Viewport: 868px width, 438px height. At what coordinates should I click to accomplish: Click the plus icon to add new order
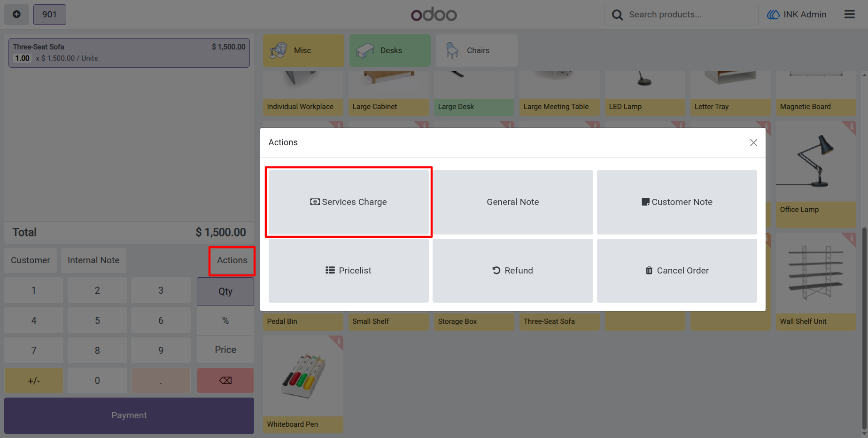pos(16,15)
